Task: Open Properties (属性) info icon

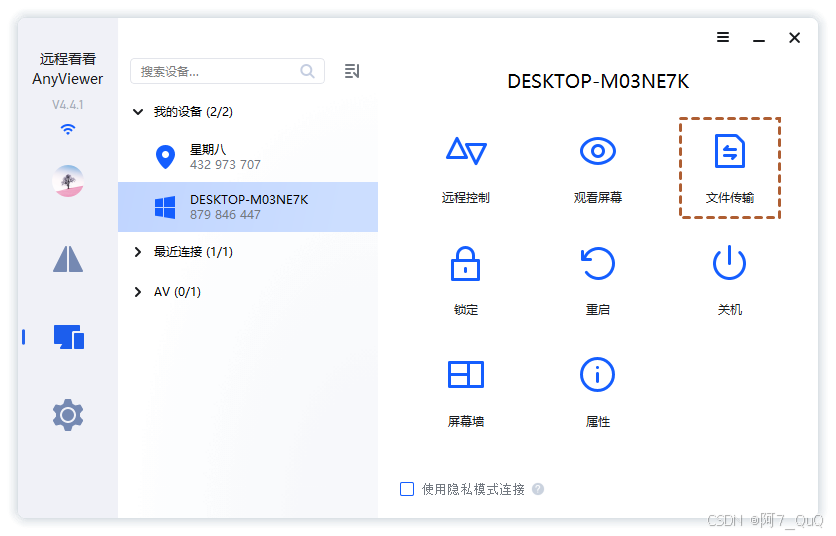Action: [x=597, y=374]
